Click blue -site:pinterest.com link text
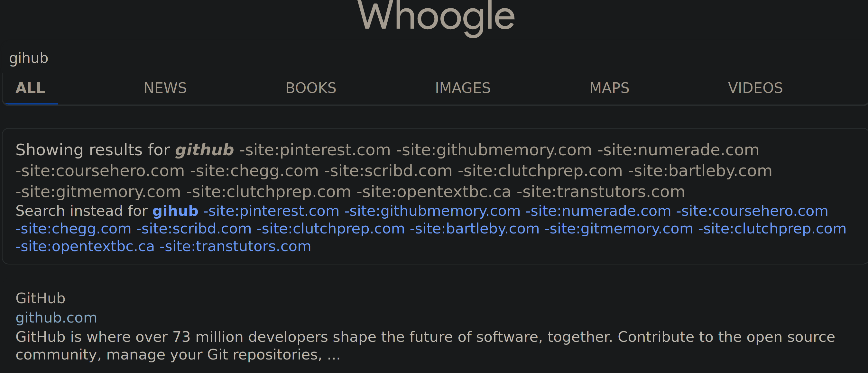The height and width of the screenshot is (373, 868). [x=271, y=211]
